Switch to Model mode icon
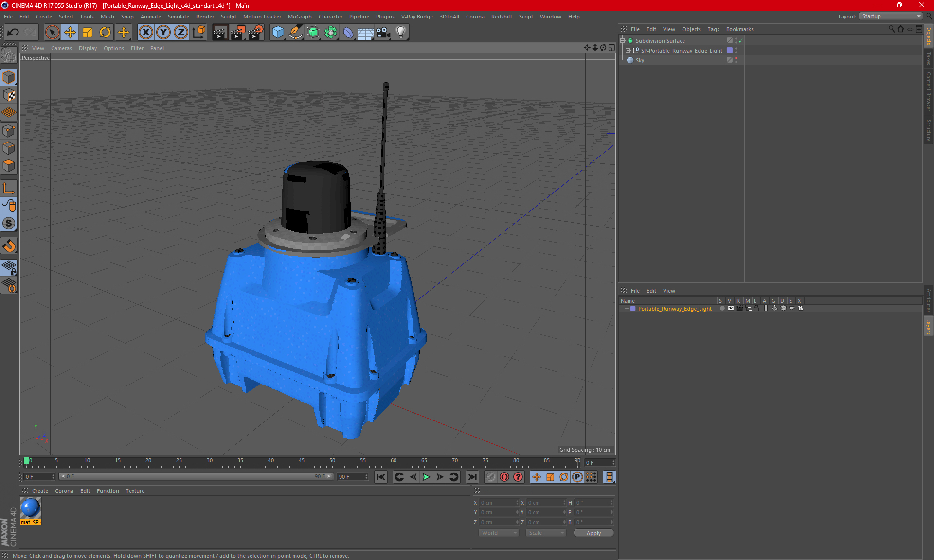 point(9,77)
